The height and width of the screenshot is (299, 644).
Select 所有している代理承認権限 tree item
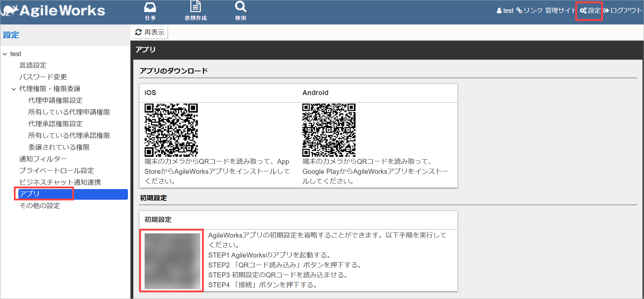coord(69,135)
